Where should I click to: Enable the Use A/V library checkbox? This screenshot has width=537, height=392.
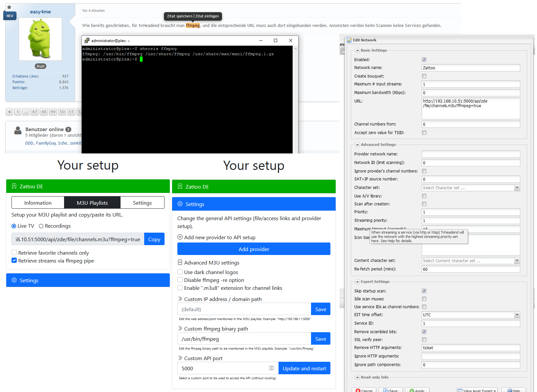coord(424,196)
